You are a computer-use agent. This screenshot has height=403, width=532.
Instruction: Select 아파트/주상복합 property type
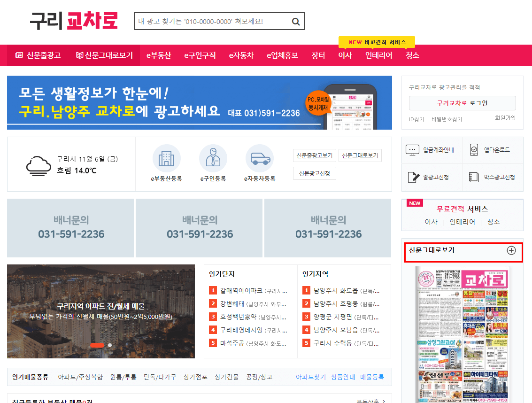pyautogui.click(x=80, y=377)
